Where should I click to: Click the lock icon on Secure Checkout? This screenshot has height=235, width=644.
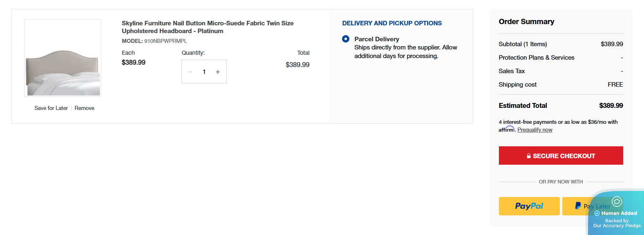point(529,156)
